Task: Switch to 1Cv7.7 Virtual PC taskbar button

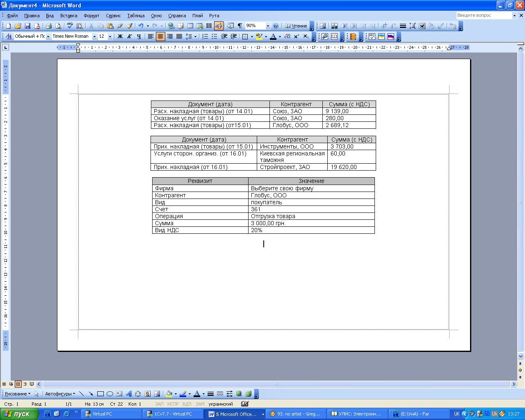Action: (x=173, y=414)
